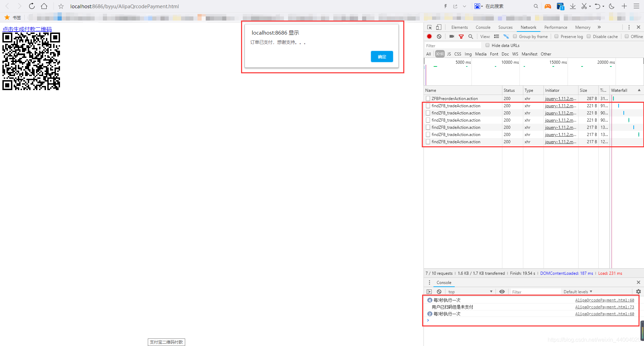Enable the Preserve log checkbox

point(557,36)
